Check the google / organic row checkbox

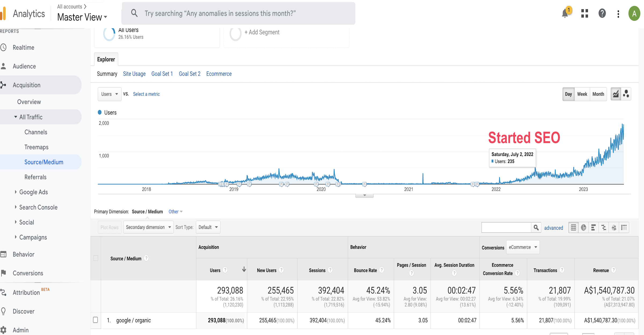point(95,320)
